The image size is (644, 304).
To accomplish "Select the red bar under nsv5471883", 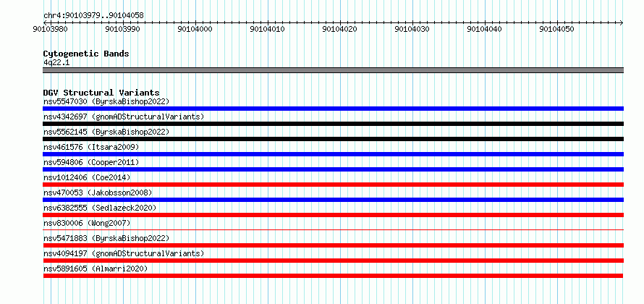I will point(333,245).
